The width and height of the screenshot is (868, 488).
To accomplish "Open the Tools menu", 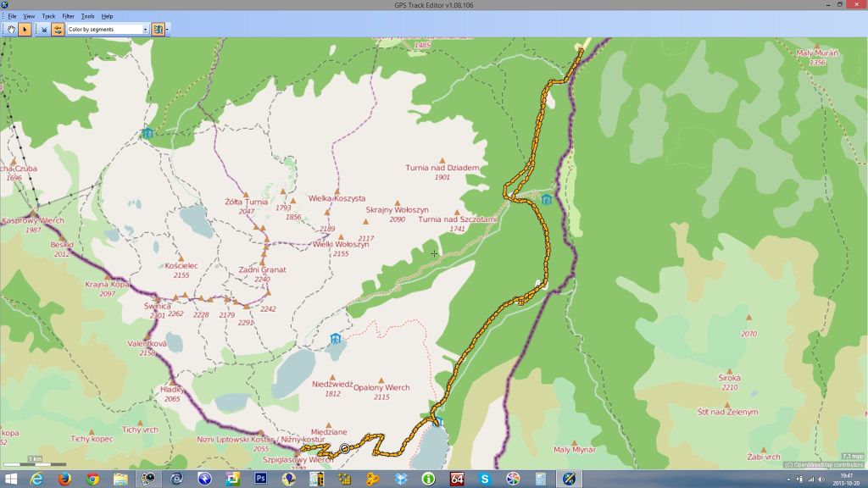I will [x=87, y=16].
